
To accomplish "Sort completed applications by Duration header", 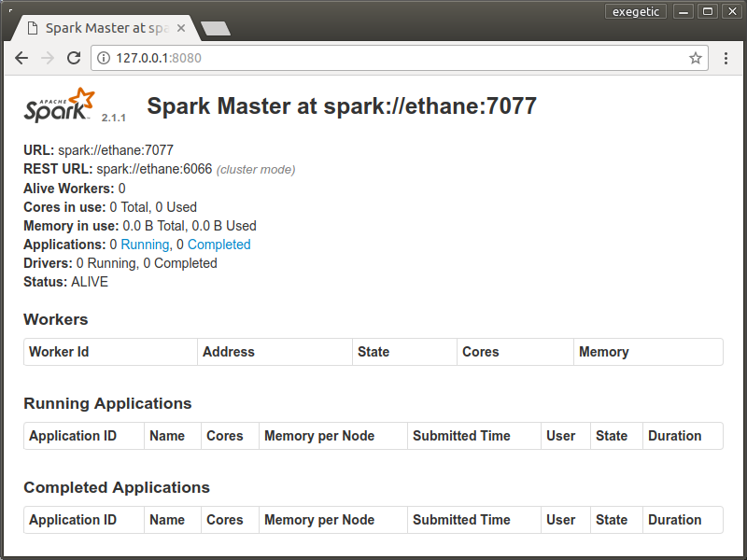I will pyautogui.click(x=674, y=520).
